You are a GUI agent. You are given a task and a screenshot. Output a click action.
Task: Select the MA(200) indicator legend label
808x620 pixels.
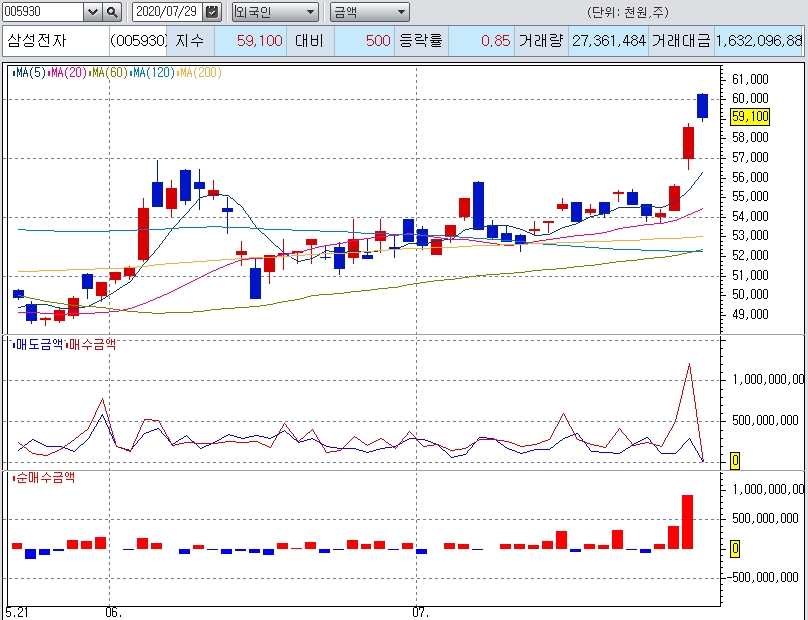(x=200, y=73)
